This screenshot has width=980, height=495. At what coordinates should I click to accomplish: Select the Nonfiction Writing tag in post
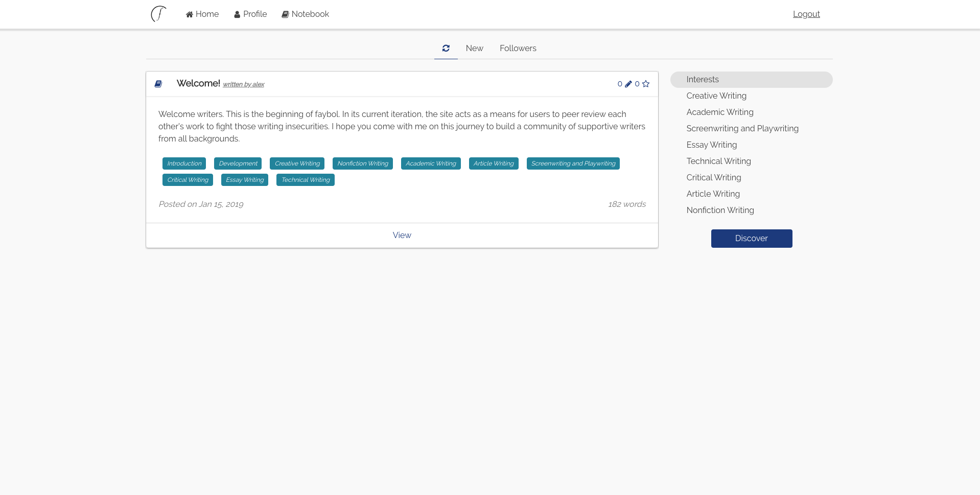tap(363, 163)
